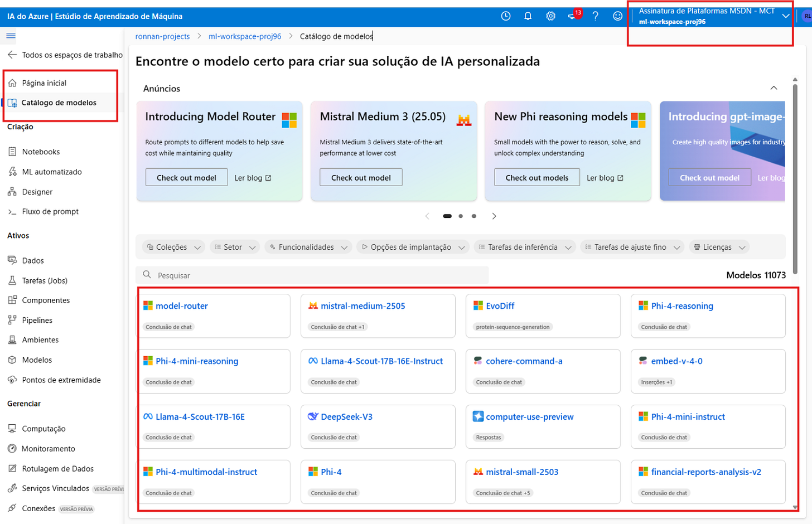
Task: Click the page vertical scrollbar
Action: point(795,178)
